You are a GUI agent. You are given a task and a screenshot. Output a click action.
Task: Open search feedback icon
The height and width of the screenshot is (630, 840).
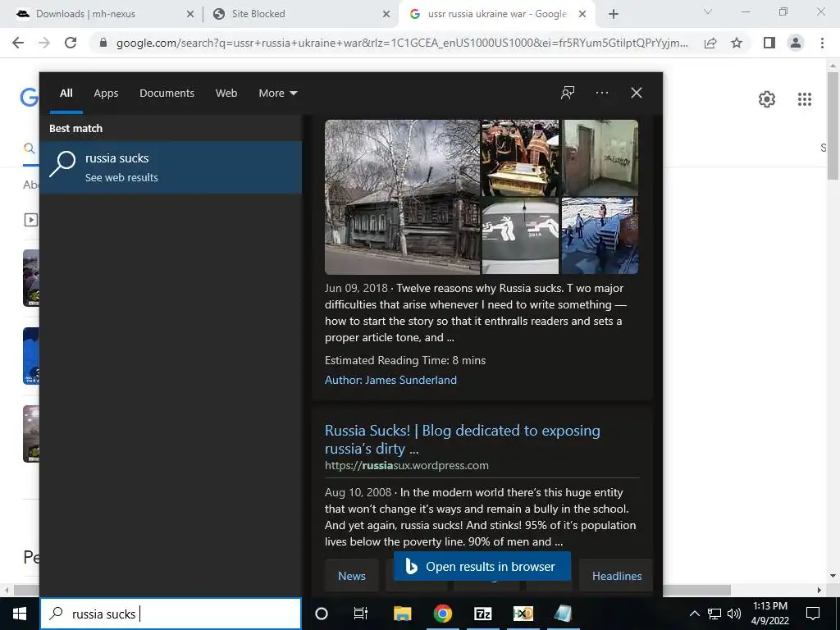click(568, 93)
